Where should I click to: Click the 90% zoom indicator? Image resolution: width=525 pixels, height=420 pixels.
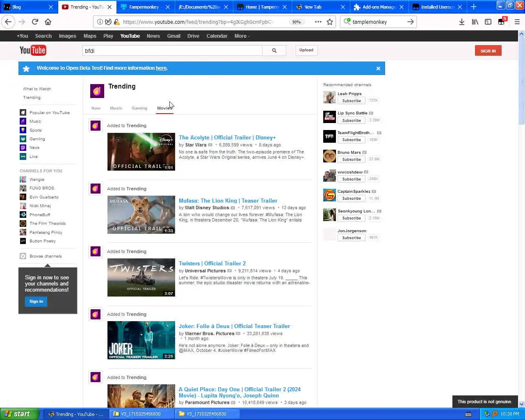click(x=297, y=22)
